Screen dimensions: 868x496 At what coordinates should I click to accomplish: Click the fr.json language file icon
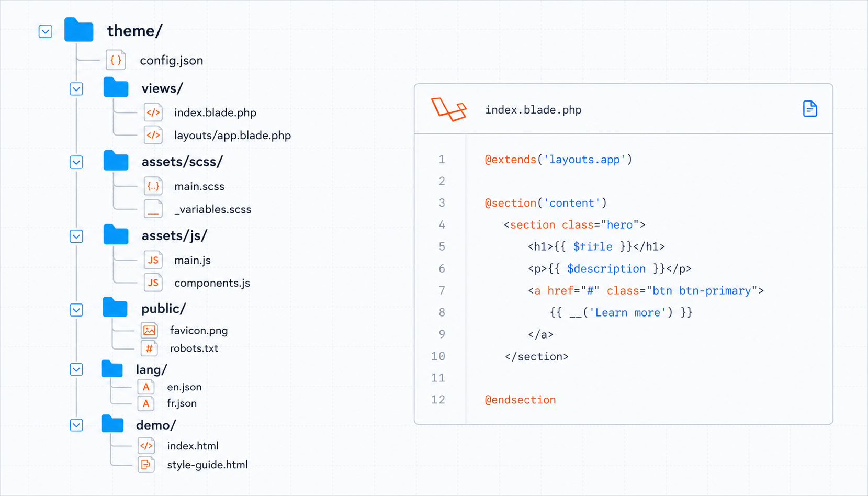coord(146,403)
